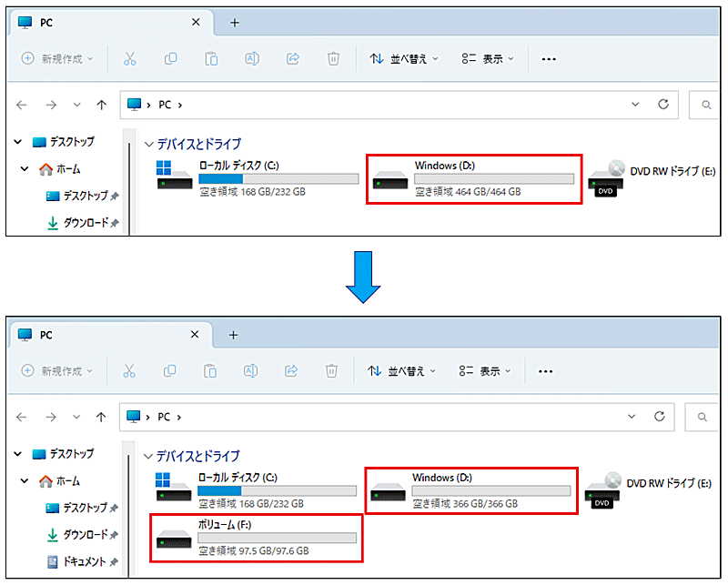728x585 pixels.
Task: Click the Copy icon in upper window toolbar
Action: click(170, 59)
